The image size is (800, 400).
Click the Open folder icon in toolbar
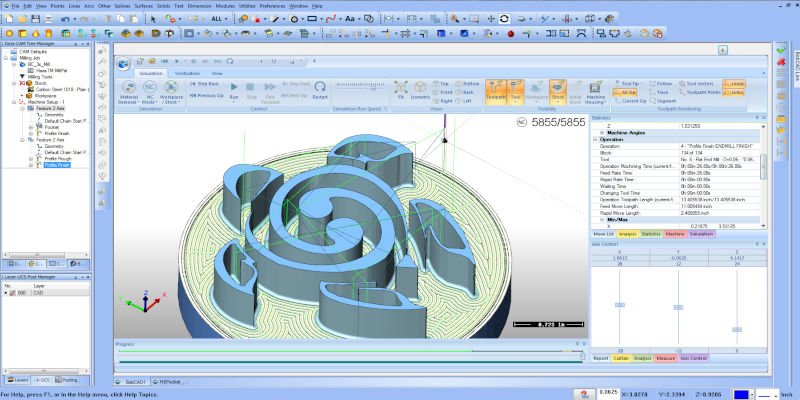tap(22, 19)
